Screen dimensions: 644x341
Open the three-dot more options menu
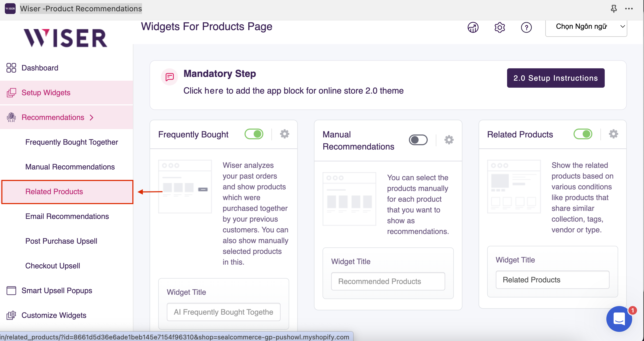(x=629, y=9)
